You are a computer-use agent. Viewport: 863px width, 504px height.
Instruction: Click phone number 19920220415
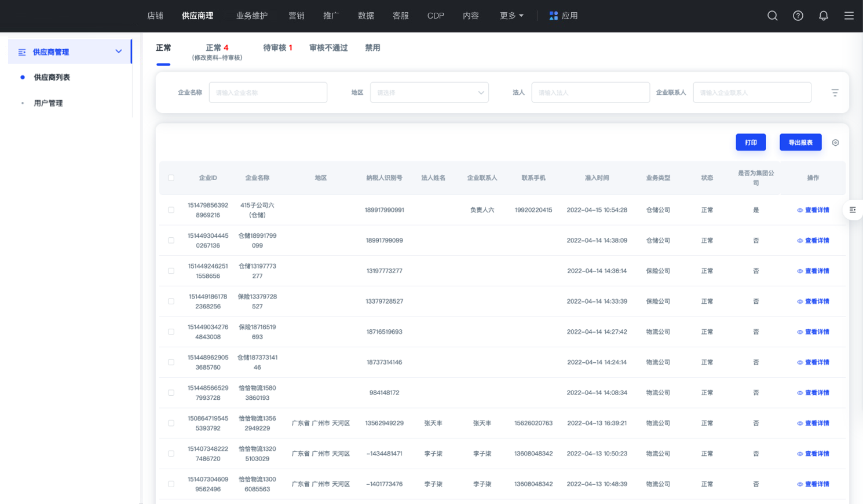(533, 210)
